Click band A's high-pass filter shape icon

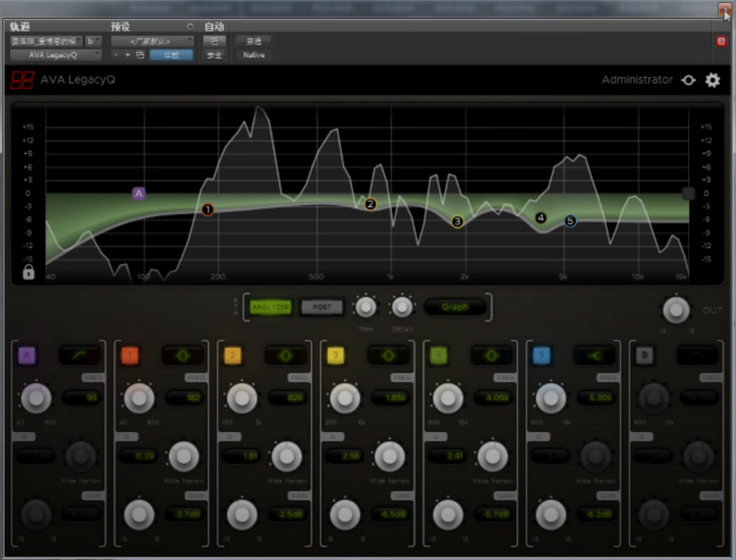coord(79,355)
